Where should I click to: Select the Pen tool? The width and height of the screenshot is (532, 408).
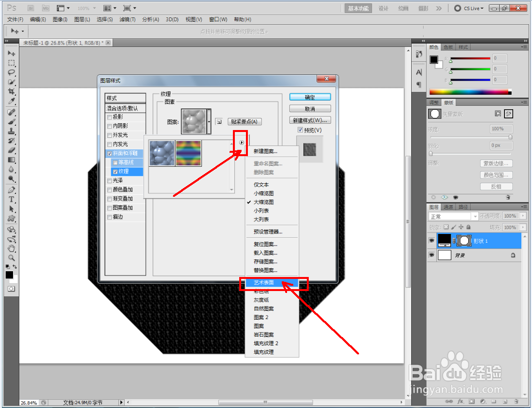coord(11,190)
